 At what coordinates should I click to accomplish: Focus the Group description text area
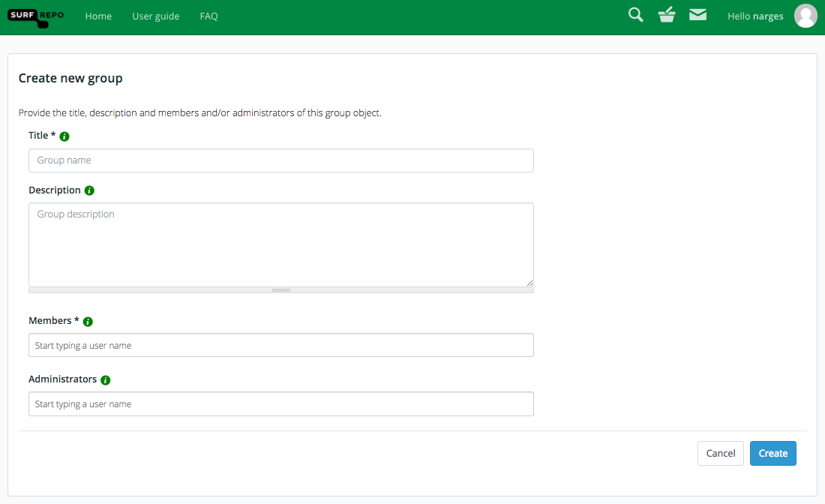click(281, 244)
